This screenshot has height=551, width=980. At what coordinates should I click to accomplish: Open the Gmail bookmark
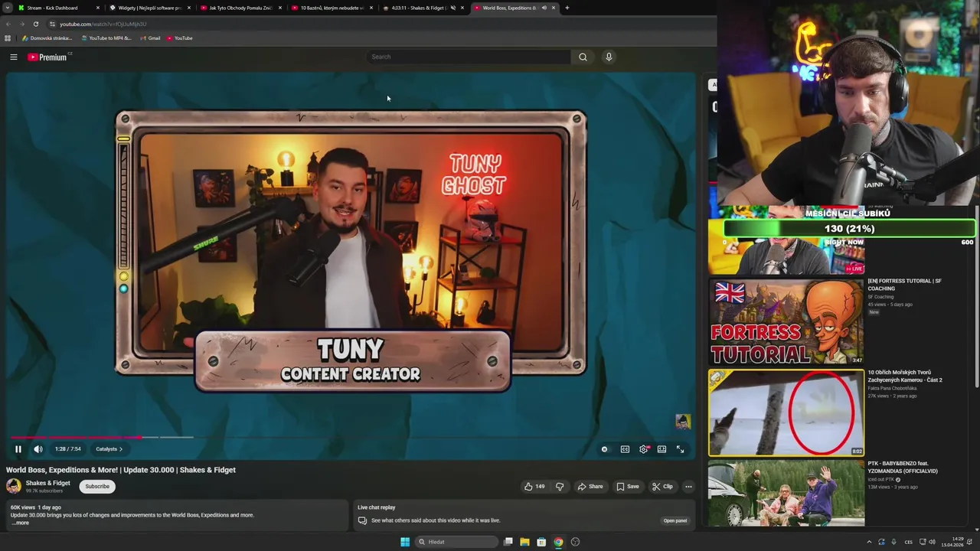tap(150, 38)
